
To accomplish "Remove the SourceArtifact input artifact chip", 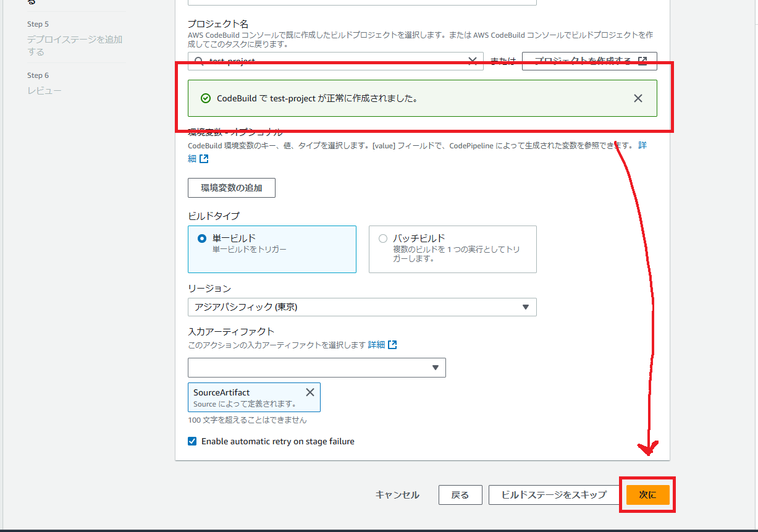I will (x=310, y=392).
